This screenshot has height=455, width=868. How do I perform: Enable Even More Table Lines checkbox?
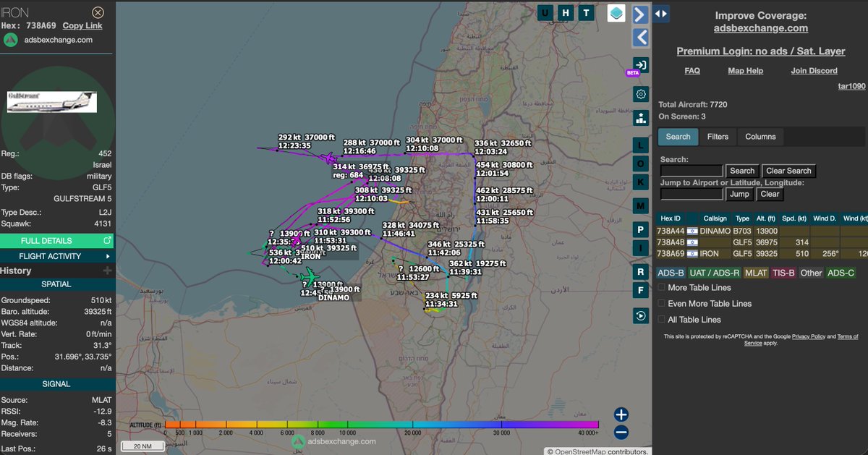[x=661, y=304]
